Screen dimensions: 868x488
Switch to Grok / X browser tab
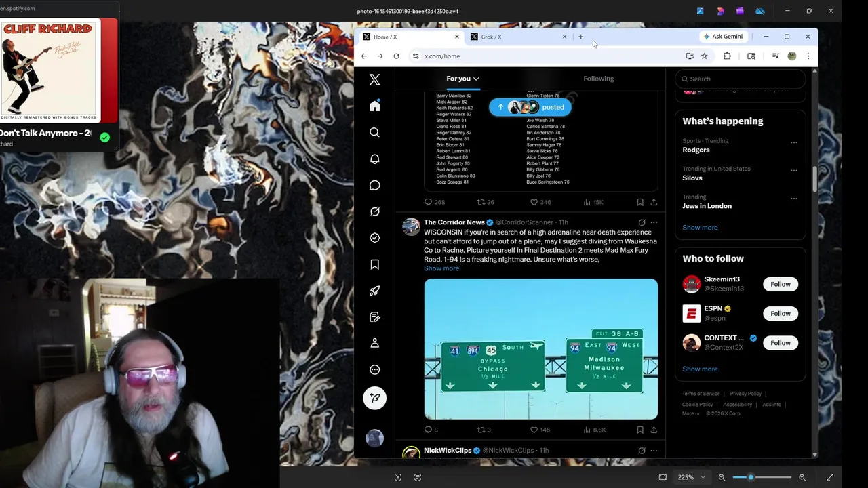tap(519, 37)
